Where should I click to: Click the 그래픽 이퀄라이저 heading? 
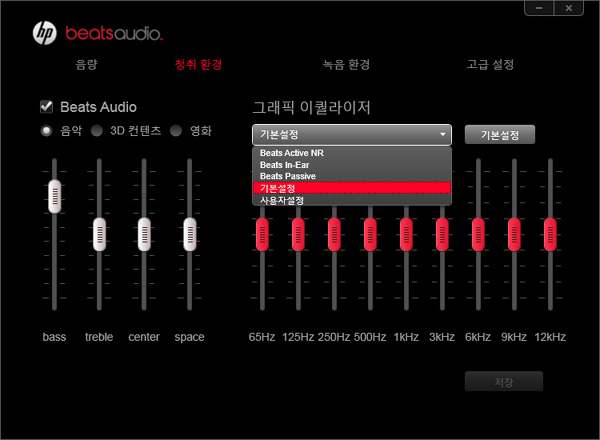tap(312, 108)
